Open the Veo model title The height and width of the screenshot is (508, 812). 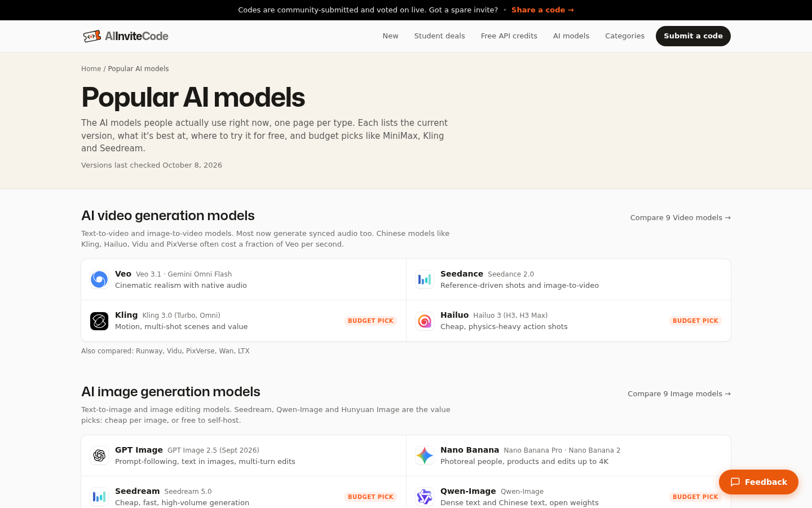(x=123, y=274)
